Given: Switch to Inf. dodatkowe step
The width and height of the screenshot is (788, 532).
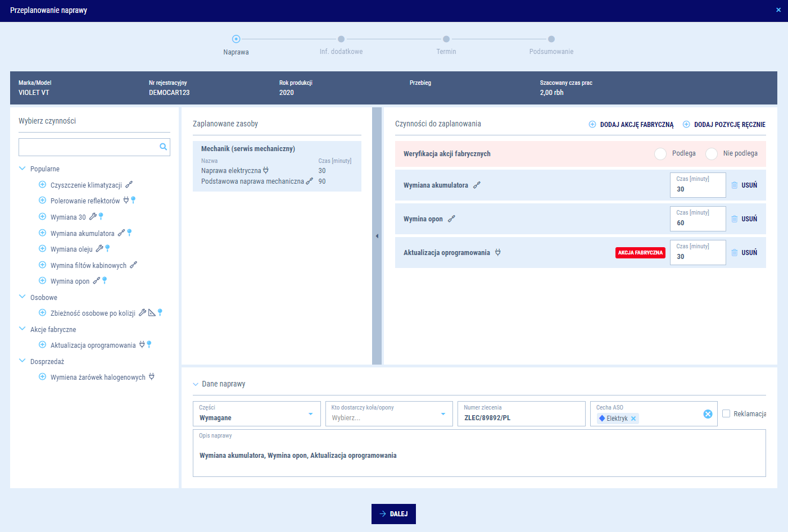Looking at the screenshot, I should [x=341, y=39].
